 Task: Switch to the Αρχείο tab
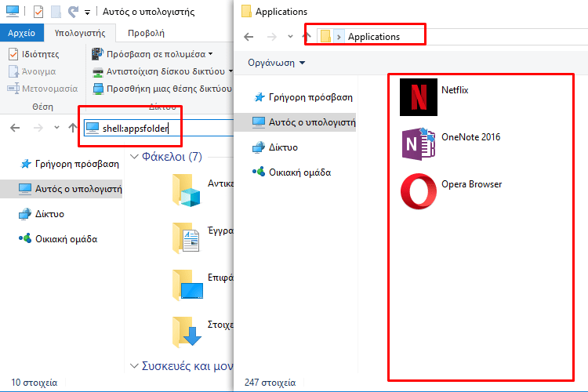click(x=22, y=33)
